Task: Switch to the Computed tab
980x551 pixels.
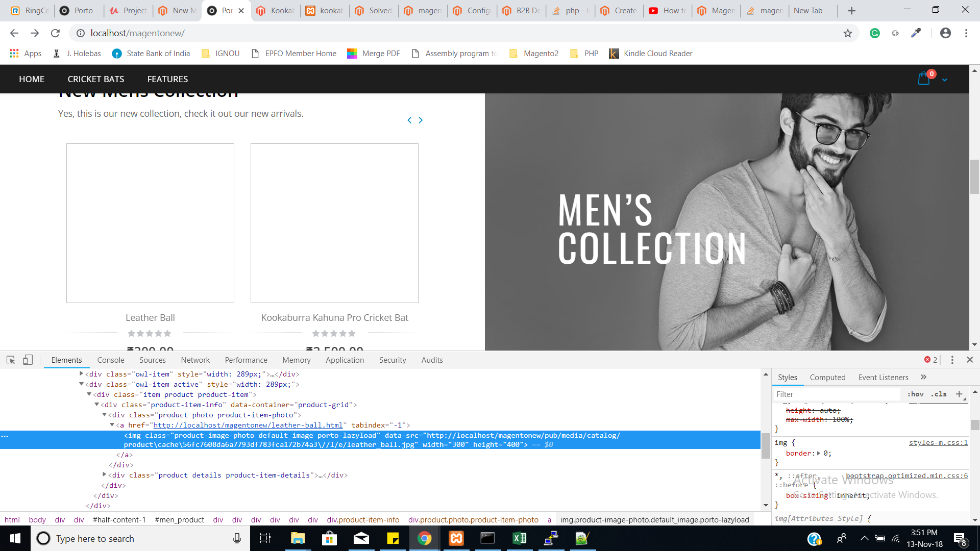Action: 827,378
